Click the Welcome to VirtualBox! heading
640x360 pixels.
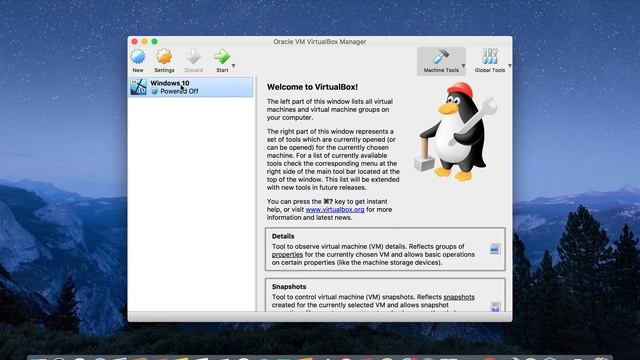312,87
